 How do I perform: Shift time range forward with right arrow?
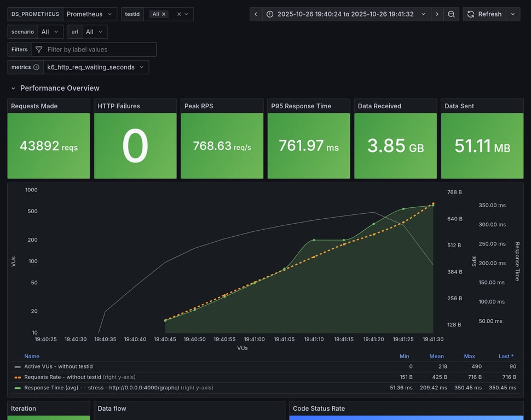coord(437,14)
